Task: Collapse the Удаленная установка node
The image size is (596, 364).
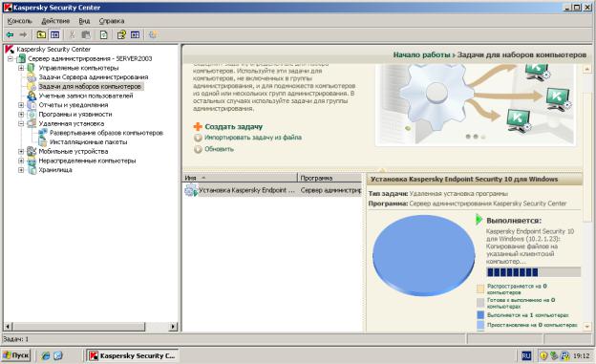Action: tap(21, 123)
